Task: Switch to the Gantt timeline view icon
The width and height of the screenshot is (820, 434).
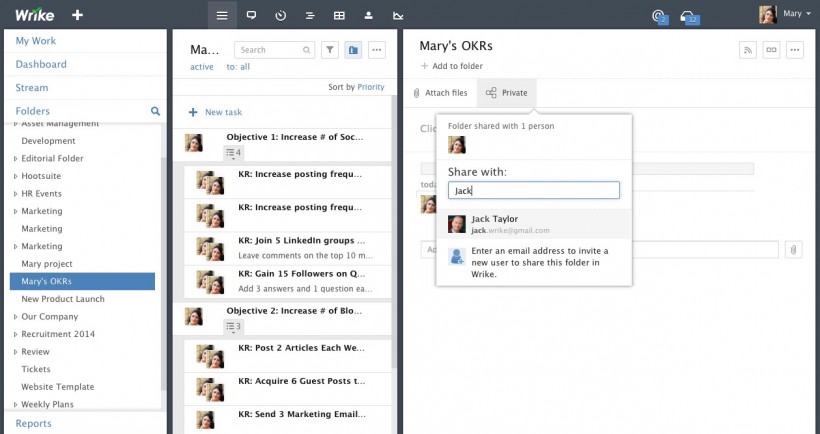Action: (310, 15)
